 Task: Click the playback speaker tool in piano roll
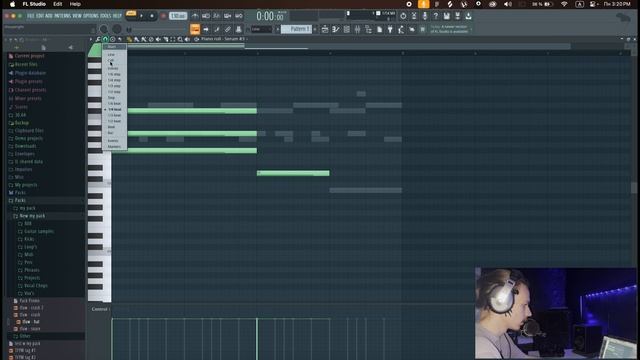coord(187,39)
